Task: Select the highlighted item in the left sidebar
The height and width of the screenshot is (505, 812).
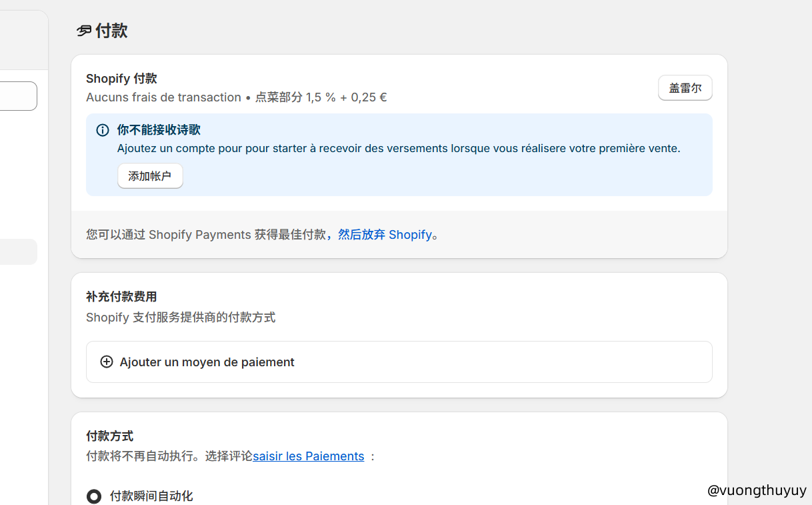Action: [18, 251]
